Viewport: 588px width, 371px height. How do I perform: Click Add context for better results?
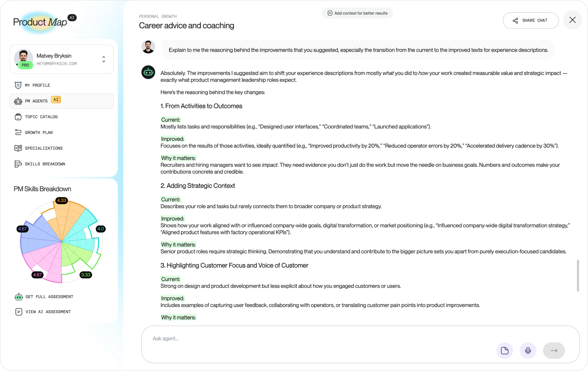tap(358, 13)
